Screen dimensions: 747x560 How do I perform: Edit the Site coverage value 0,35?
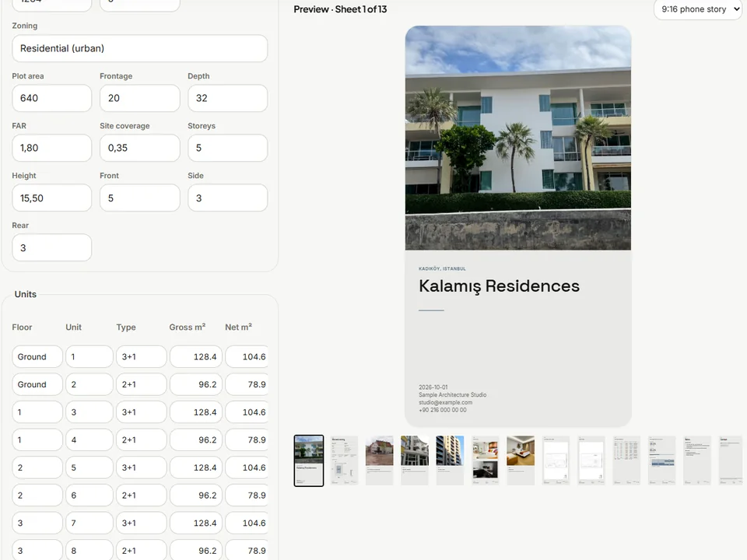click(139, 148)
